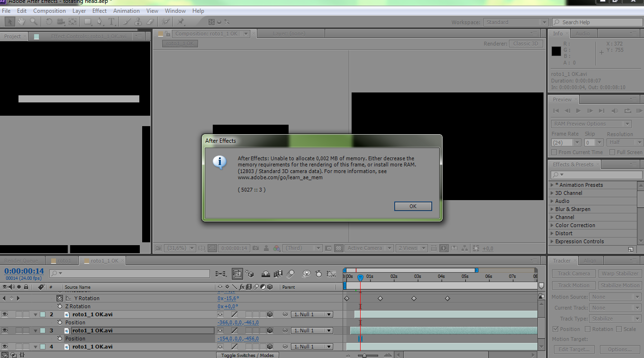Image resolution: width=644 pixels, height=358 pixels.
Task: Toggle Live Update in timeline
Action: point(237,274)
